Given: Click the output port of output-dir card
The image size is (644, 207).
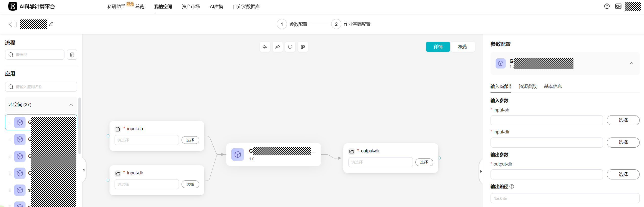Looking at the screenshot, I should click(439, 158).
